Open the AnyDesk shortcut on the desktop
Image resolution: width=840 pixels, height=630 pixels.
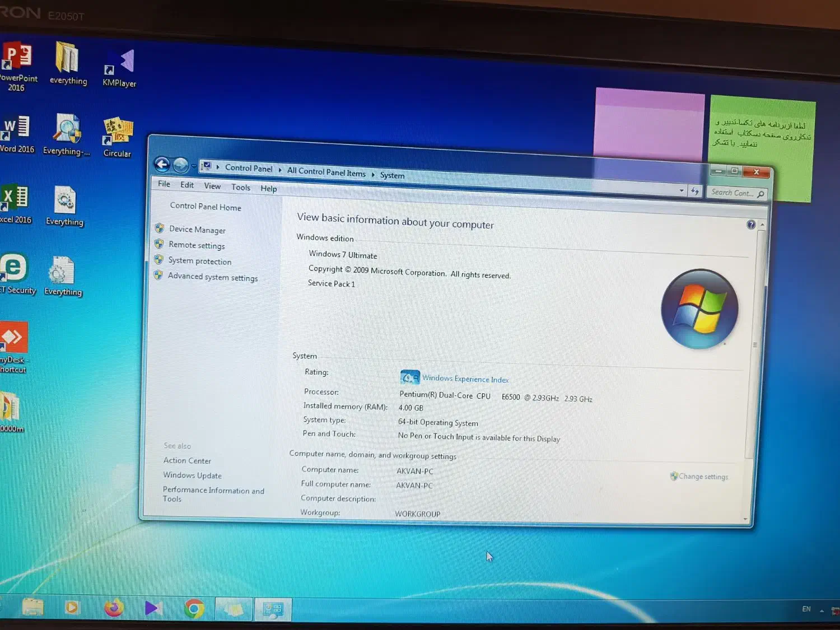pos(13,347)
